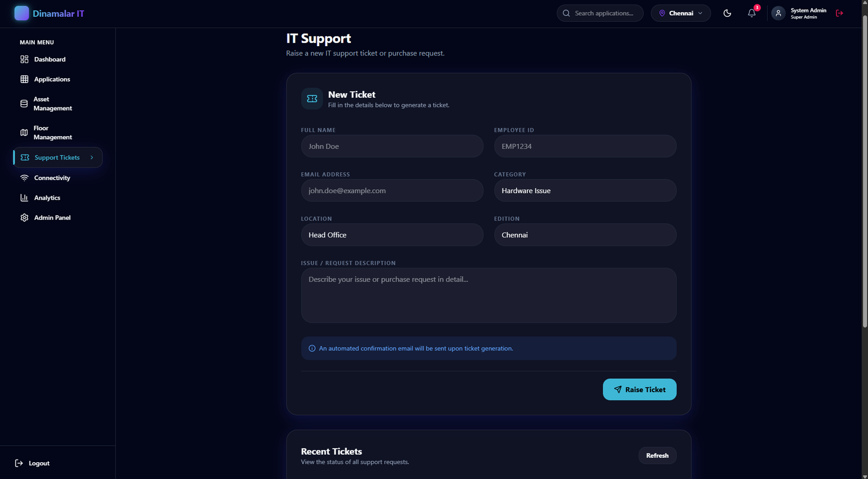
Task: Click the automated confirmation email notice text
Action: [x=416, y=348]
